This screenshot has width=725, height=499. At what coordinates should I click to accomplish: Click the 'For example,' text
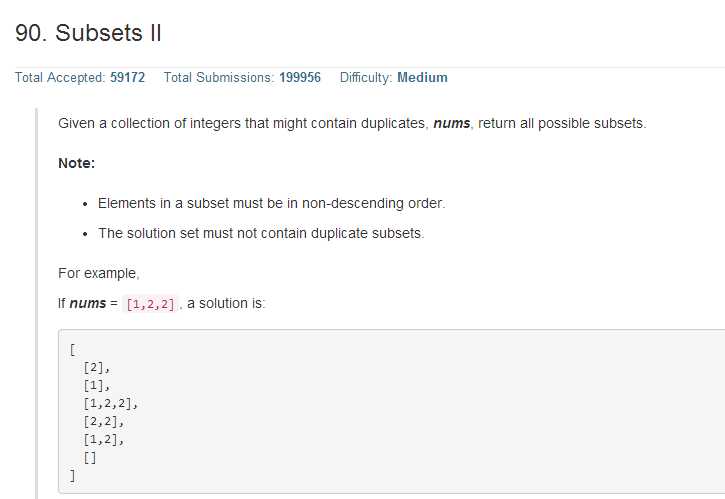point(98,273)
